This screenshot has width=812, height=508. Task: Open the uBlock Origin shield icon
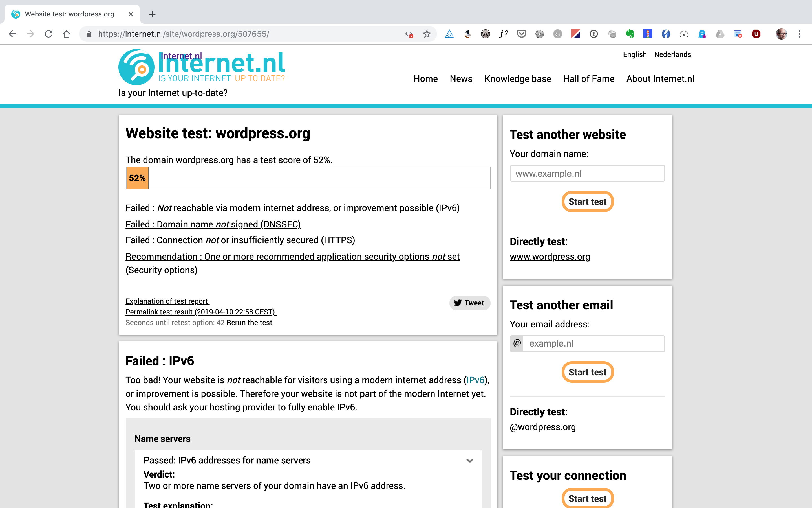click(x=756, y=34)
